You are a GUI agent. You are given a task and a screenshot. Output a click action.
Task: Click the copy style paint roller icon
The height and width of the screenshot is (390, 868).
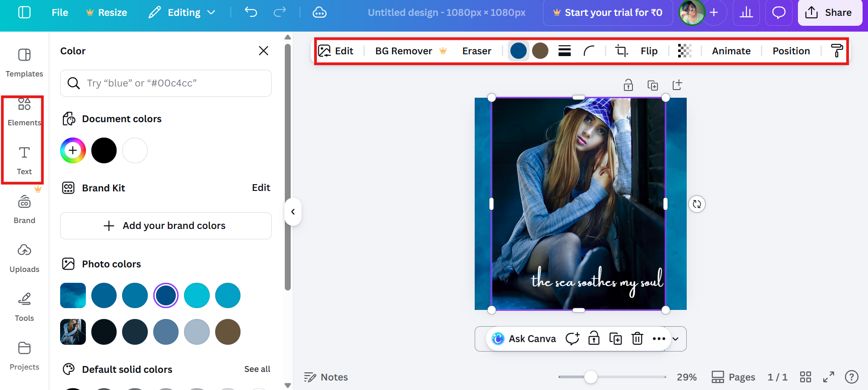coord(837,51)
